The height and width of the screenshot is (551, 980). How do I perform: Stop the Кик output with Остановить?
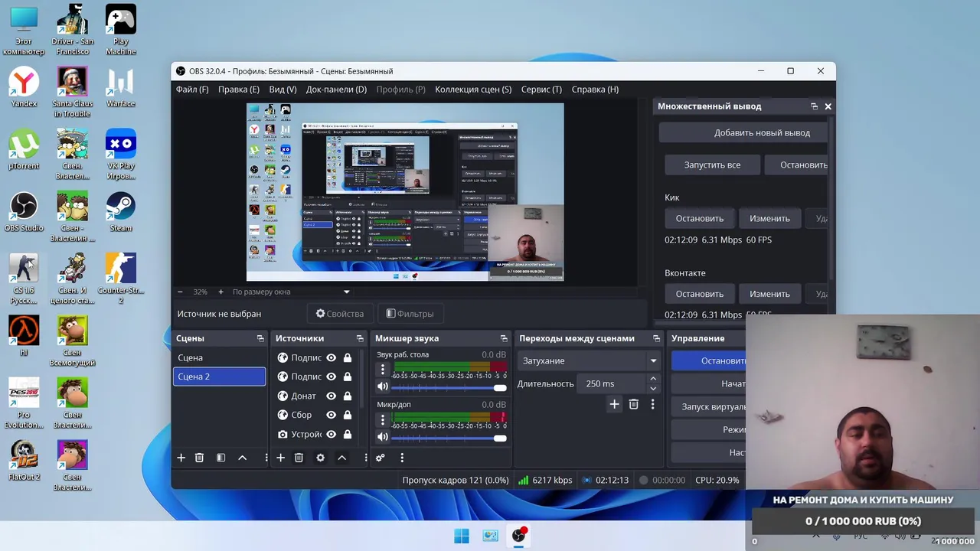pos(699,218)
